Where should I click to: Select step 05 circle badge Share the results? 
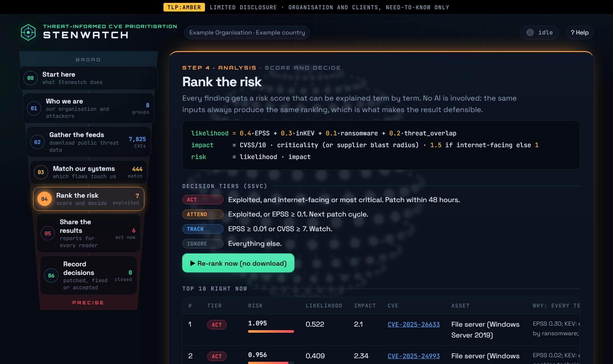48,233
